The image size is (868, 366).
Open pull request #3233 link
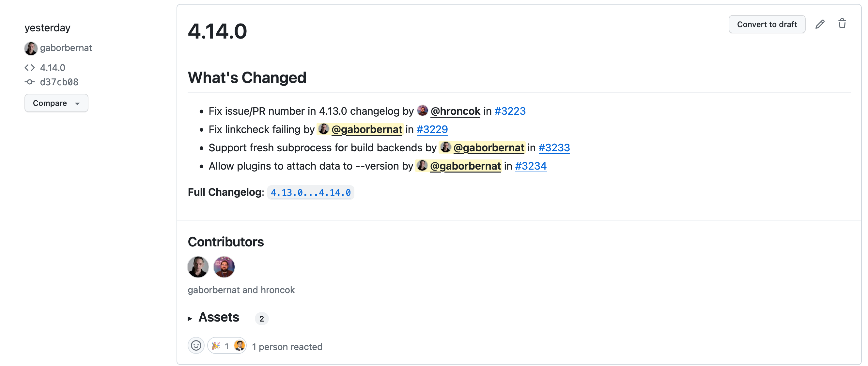[x=554, y=148]
